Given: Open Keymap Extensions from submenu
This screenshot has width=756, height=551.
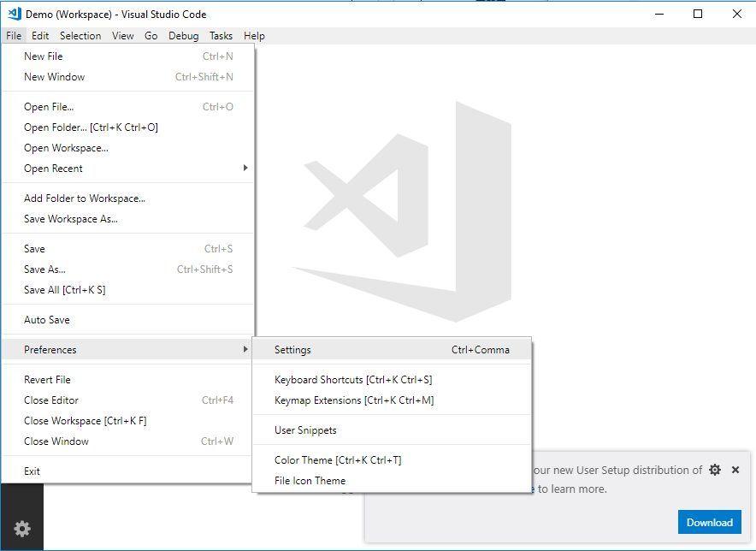Looking at the screenshot, I should coord(392,400).
